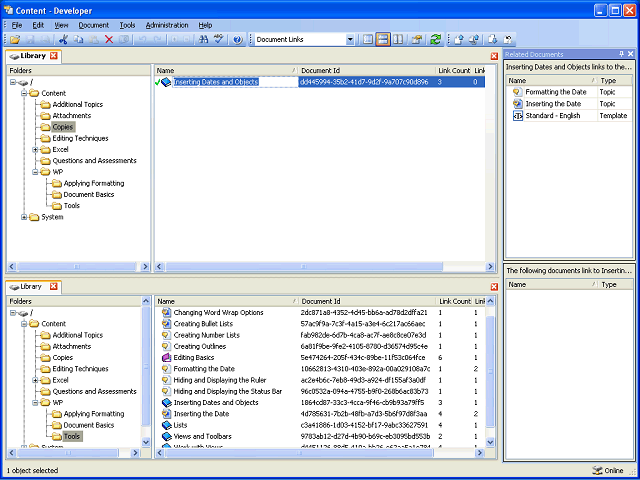Open the Document Links view dropdown
Image resolution: width=640 pixels, height=480 pixels.
[x=350, y=40]
